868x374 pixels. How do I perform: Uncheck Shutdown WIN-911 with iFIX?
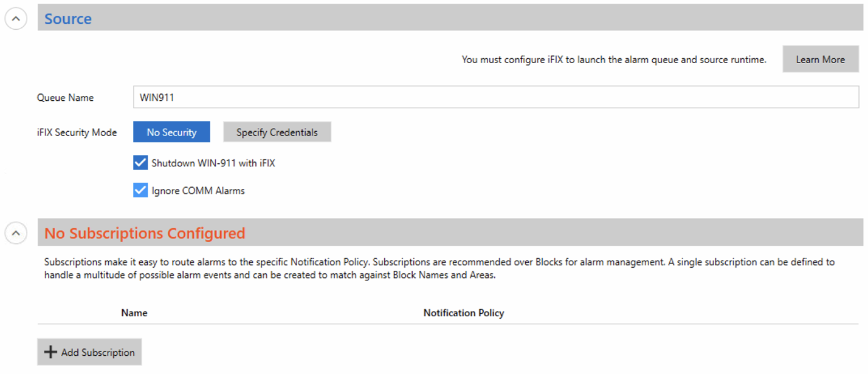[140, 163]
